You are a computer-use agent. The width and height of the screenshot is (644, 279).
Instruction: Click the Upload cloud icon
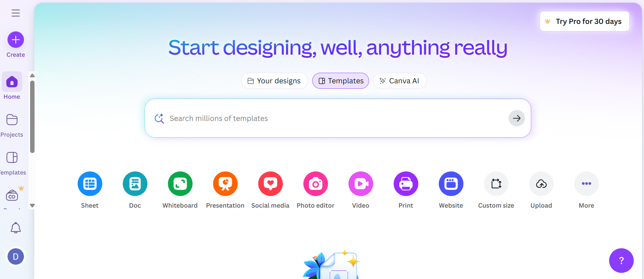point(541,184)
